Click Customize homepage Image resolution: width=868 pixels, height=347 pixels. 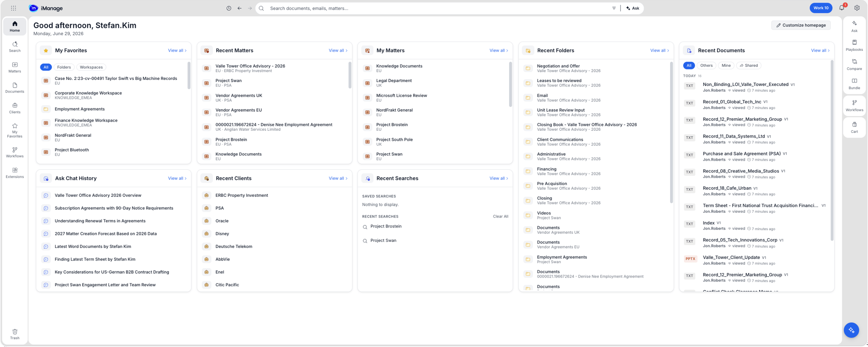[x=801, y=25]
